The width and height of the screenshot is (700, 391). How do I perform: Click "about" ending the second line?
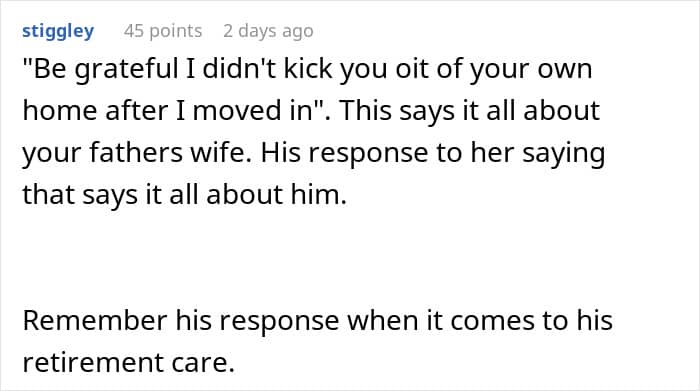coord(561,111)
